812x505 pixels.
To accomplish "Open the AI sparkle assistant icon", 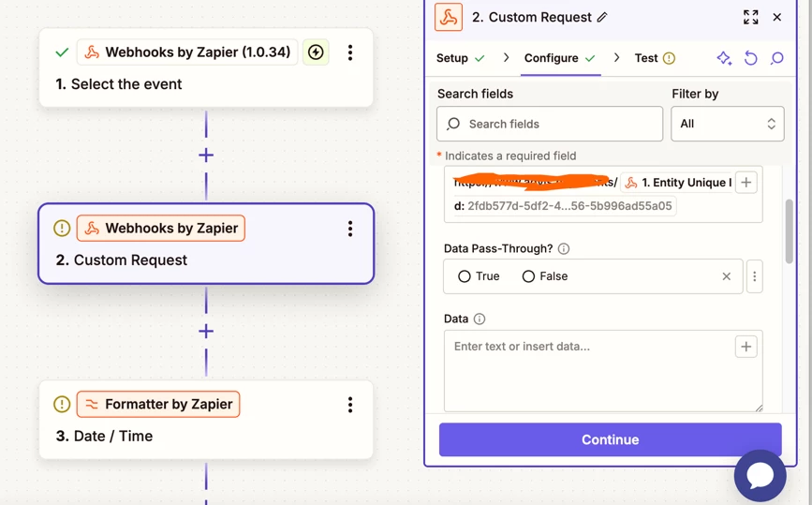I will (x=724, y=58).
